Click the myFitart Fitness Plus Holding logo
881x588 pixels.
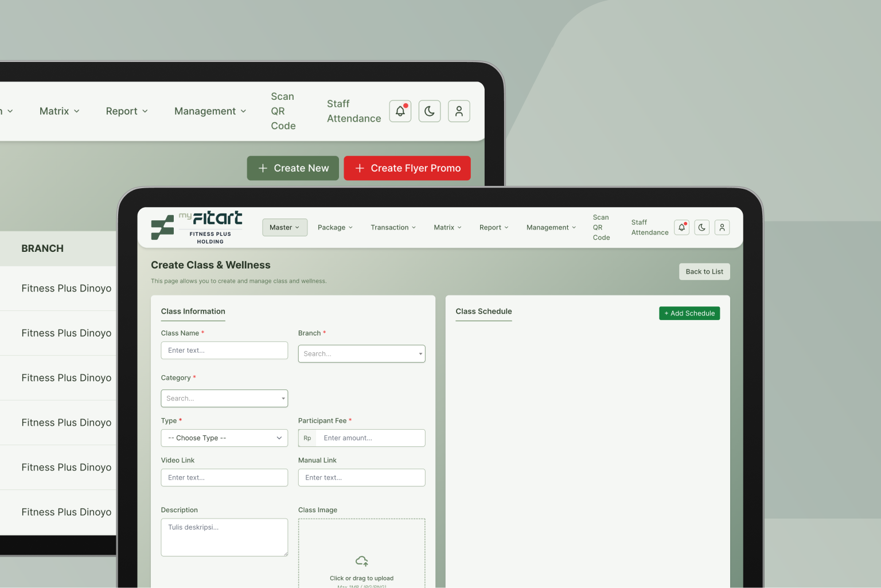(x=197, y=228)
